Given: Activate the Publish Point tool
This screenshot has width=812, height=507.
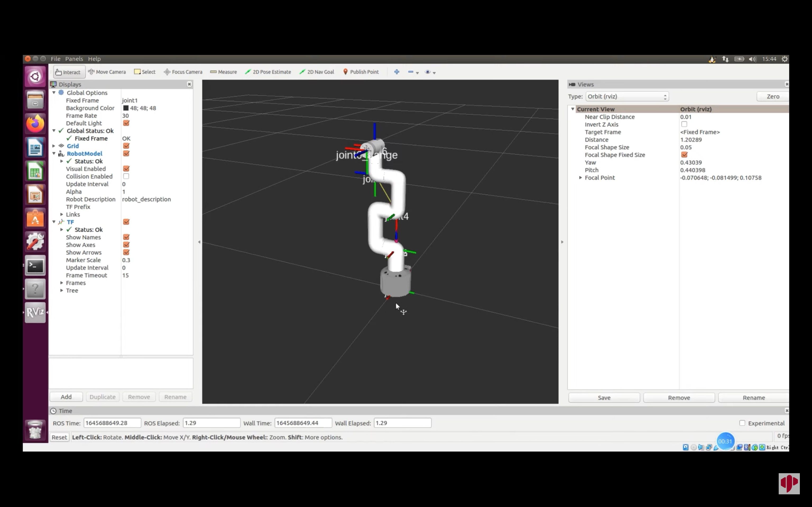Looking at the screenshot, I should pyautogui.click(x=361, y=72).
